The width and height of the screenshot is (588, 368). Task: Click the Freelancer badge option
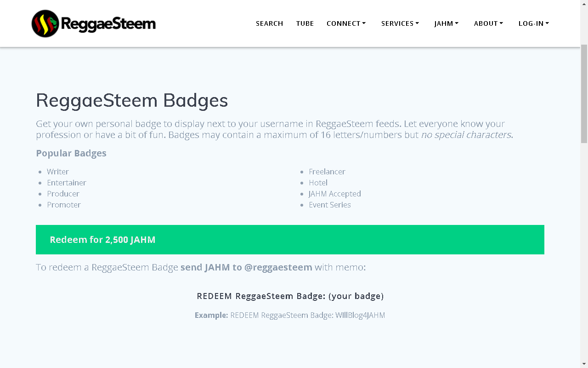click(327, 171)
